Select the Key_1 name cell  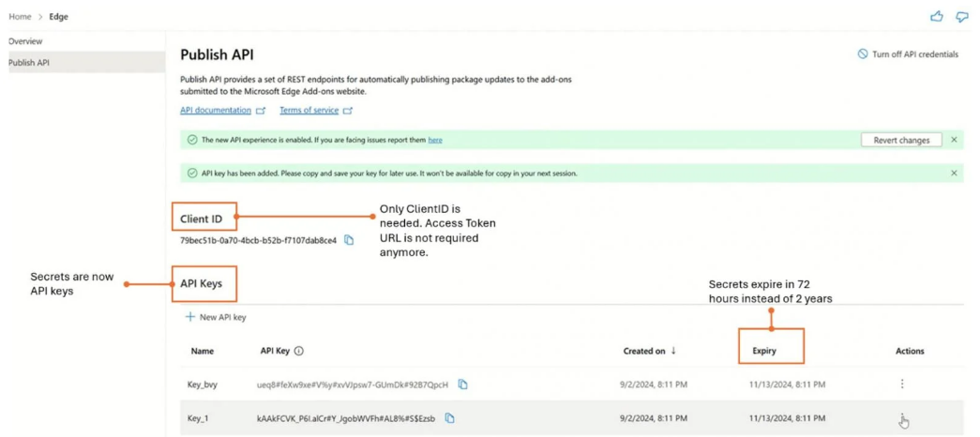tap(197, 417)
